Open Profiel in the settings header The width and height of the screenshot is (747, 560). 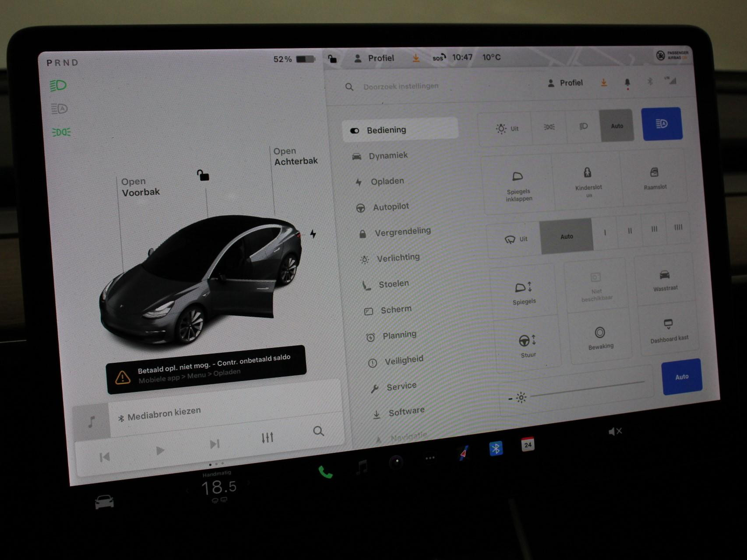click(x=565, y=83)
